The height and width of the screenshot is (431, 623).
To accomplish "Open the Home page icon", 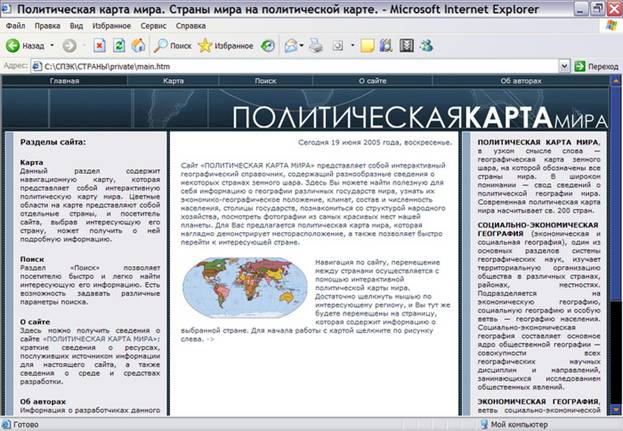I will 138,46.
